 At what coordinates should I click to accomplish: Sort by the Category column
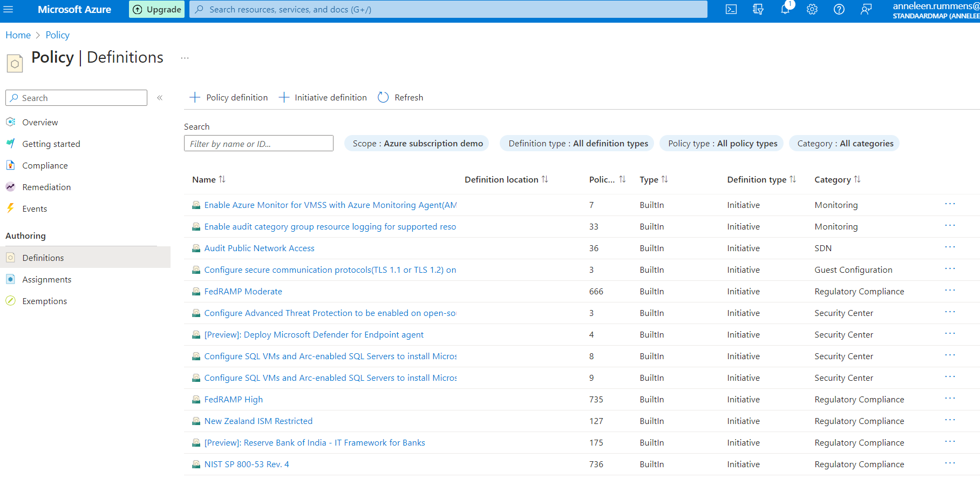pos(838,180)
